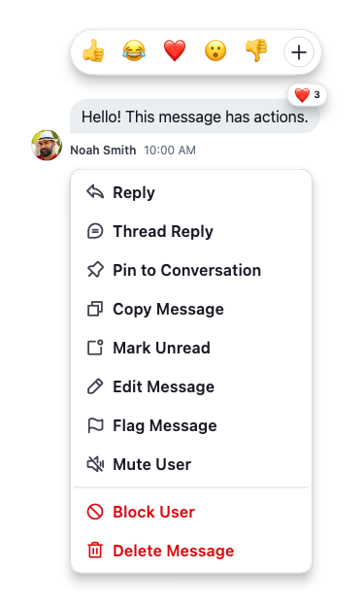React with the thumbs up emoji
The image size is (364, 602).
click(93, 51)
